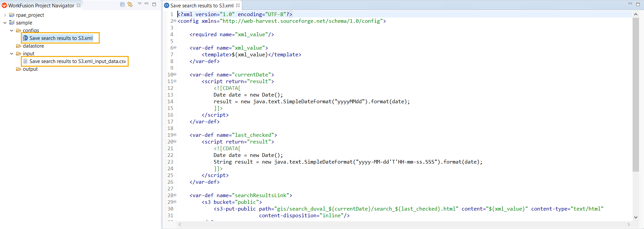644x229 pixels.
Task: Click the datastore folder icon
Action: pos(18,46)
